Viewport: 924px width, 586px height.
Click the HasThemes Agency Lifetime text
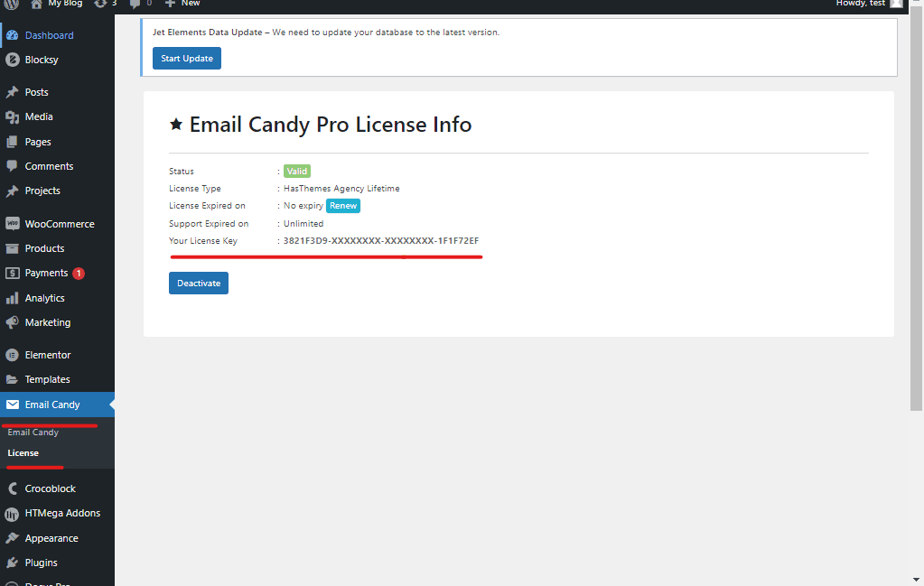341,189
